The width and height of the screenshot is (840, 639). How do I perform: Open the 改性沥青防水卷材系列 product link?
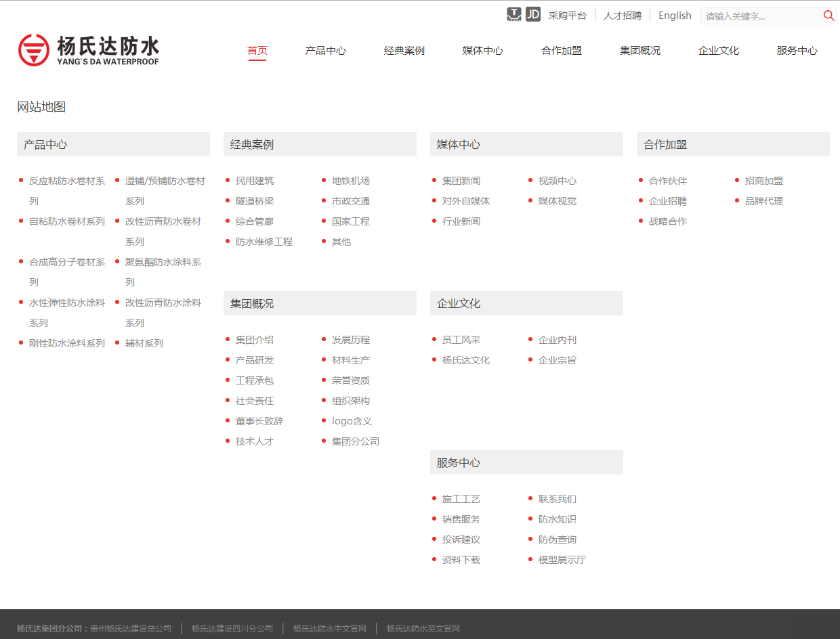[163, 232]
